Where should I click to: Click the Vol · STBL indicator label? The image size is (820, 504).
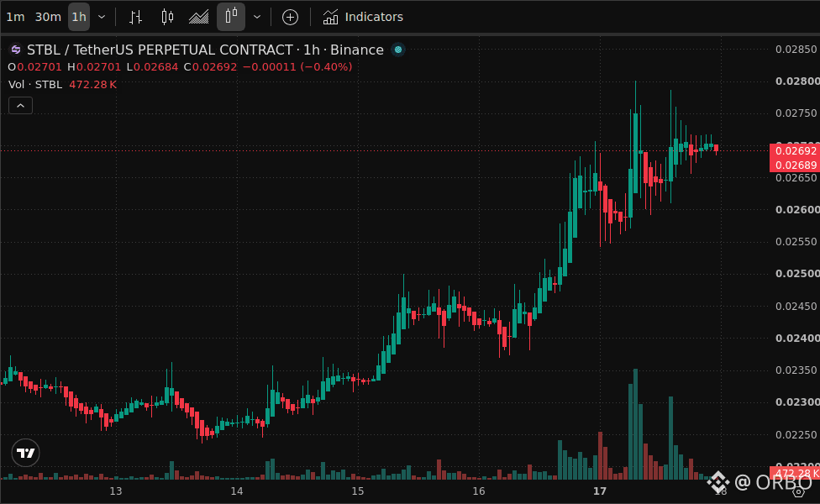click(x=35, y=84)
